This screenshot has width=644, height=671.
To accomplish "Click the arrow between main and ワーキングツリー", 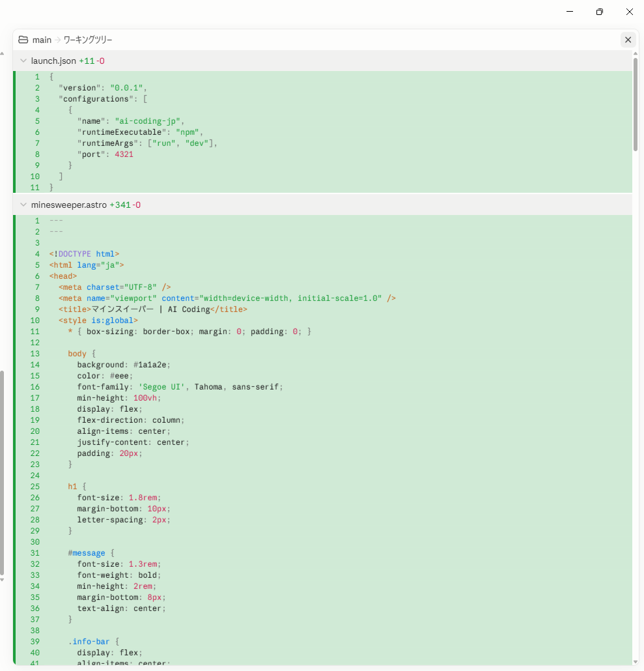I will [57, 40].
